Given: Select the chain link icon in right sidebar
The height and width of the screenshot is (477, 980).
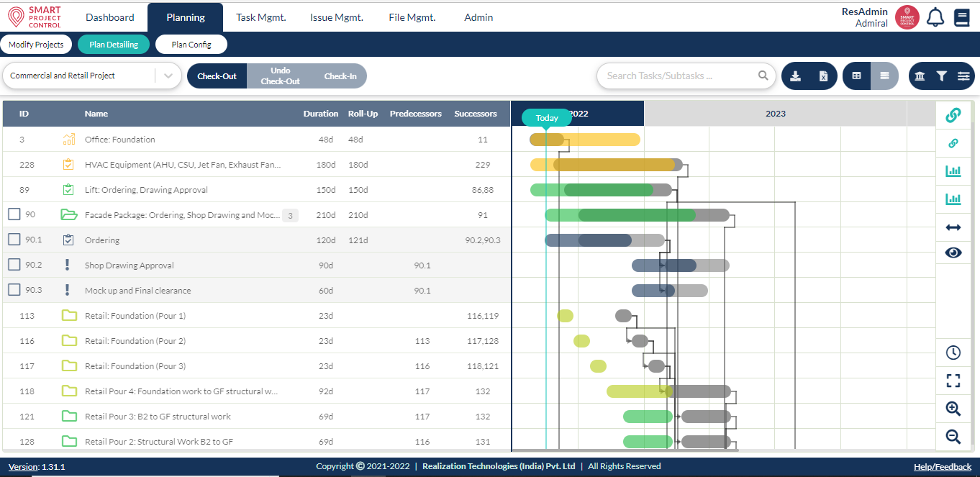Looking at the screenshot, I should click(x=953, y=114).
